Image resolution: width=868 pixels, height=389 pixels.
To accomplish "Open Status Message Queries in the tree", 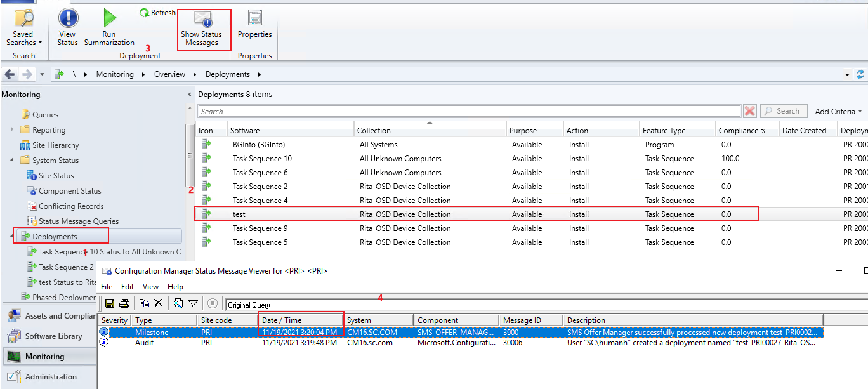I will click(79, 221).
